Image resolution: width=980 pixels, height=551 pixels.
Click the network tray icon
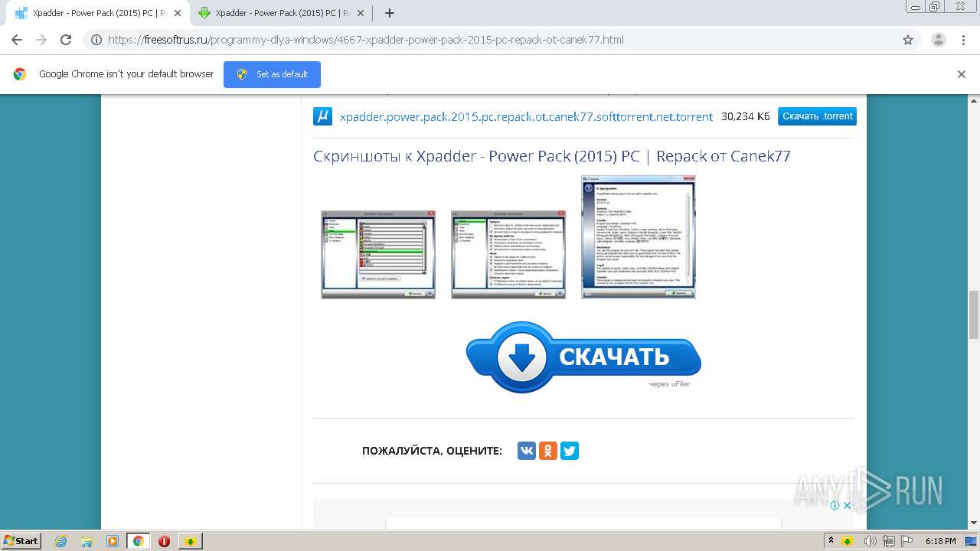[x=889, y=541]
